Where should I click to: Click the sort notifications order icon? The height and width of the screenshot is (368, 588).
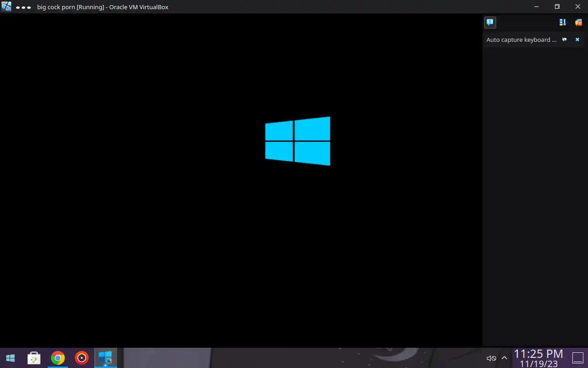(x=563, y=22)
